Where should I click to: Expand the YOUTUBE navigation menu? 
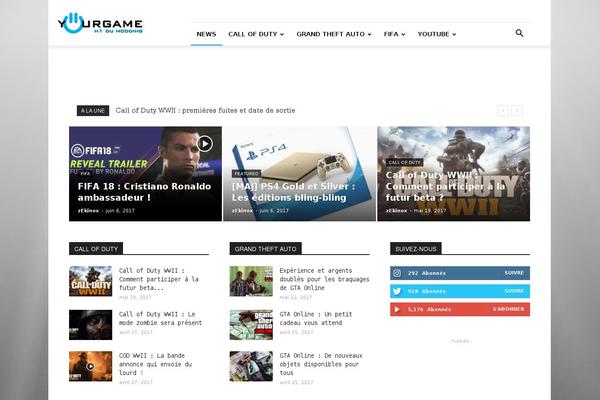(x=437, y=34)
